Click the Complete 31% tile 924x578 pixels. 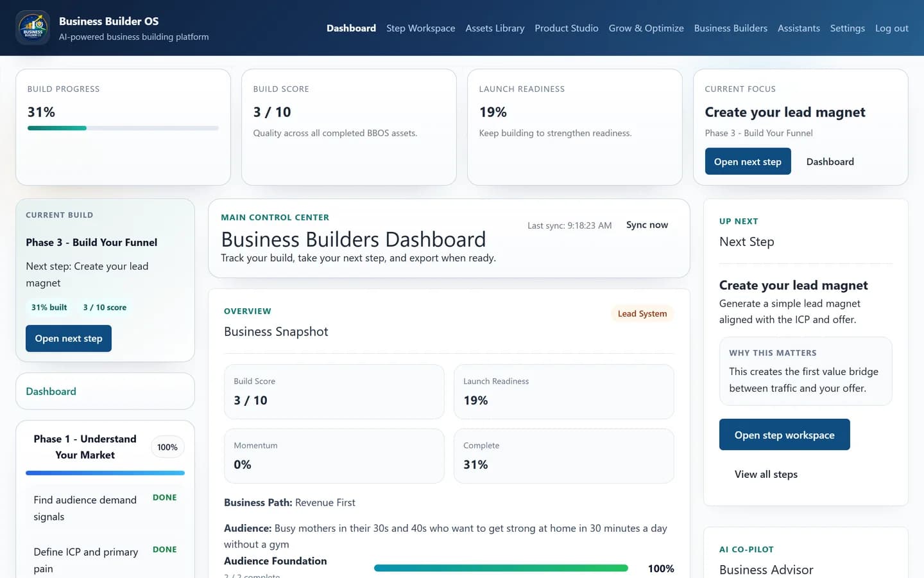coord(563,456)
